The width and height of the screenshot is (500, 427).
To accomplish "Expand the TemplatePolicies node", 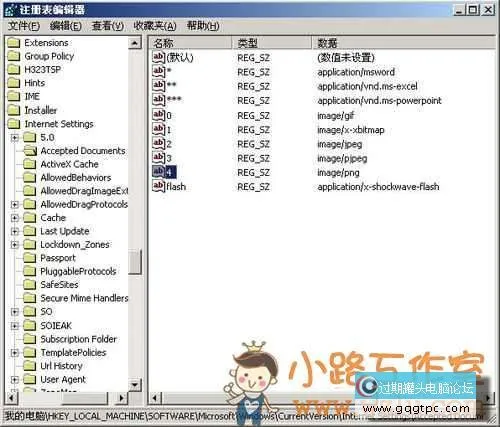I will click(15, 353).
